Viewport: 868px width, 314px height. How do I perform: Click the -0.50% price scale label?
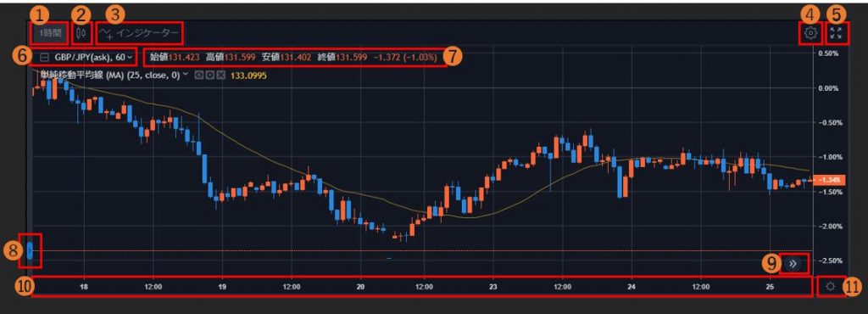click(831, 122)
